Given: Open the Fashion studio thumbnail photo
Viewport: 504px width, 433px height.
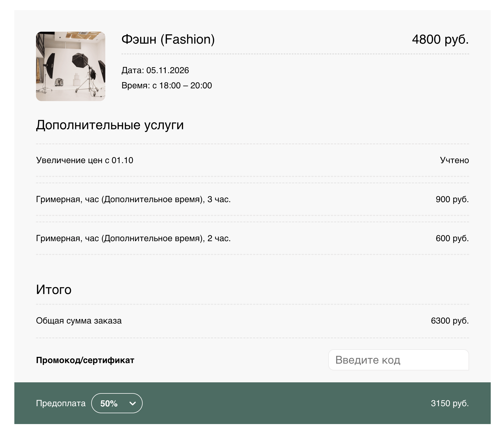Looking at the screenshot, I should 71,66.
